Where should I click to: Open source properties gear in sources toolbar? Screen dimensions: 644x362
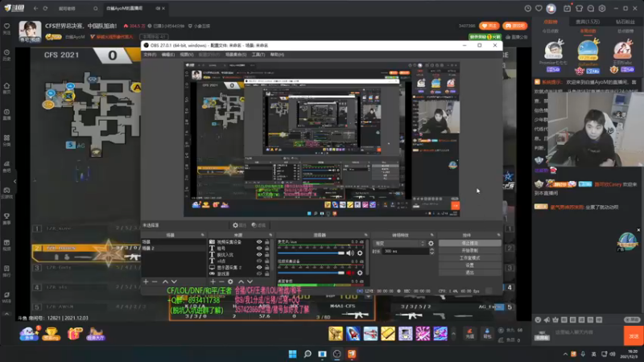click(230, 282)
